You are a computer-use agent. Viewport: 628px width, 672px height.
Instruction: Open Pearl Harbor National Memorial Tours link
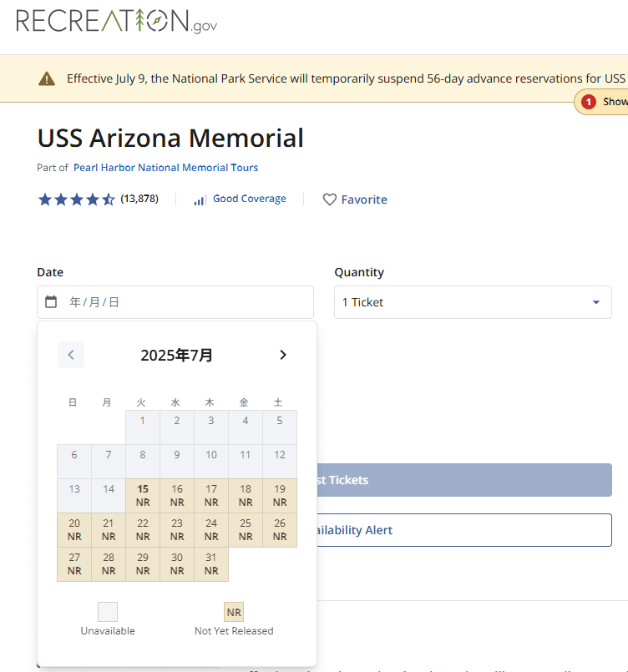tap(166, 168)
